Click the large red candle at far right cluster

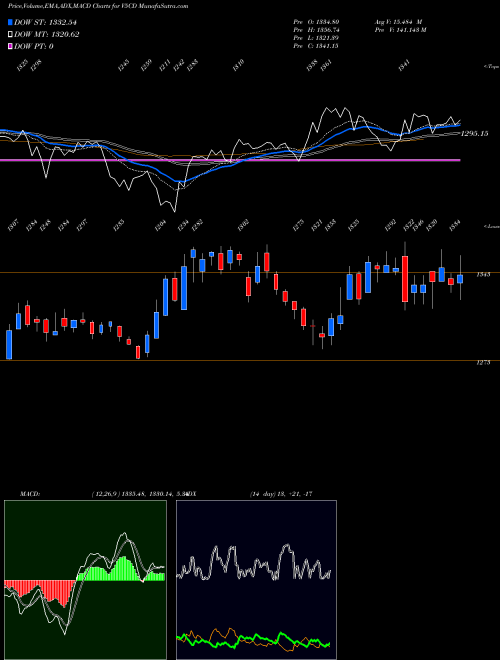[x=405, y=279]
